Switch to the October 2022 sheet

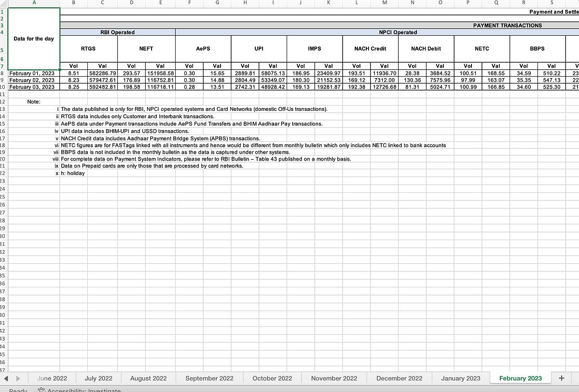tap(272, 378)
